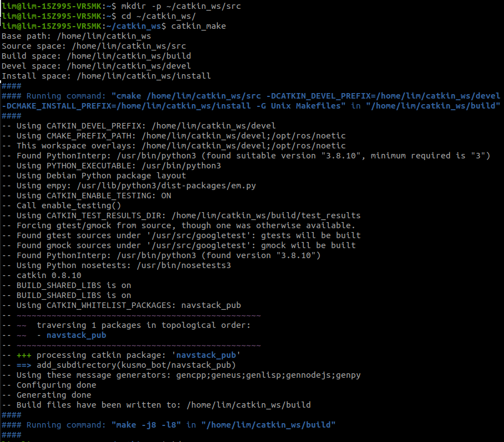The height and width of the screenshot is (442, 504).
Task: Click the 'make -j8 -l8' running command line
Action: (169, 424)
